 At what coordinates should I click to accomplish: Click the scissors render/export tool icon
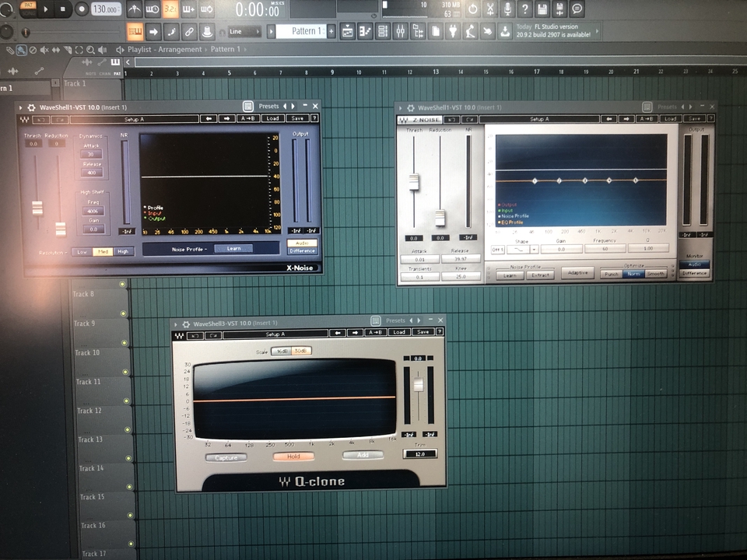489,9
